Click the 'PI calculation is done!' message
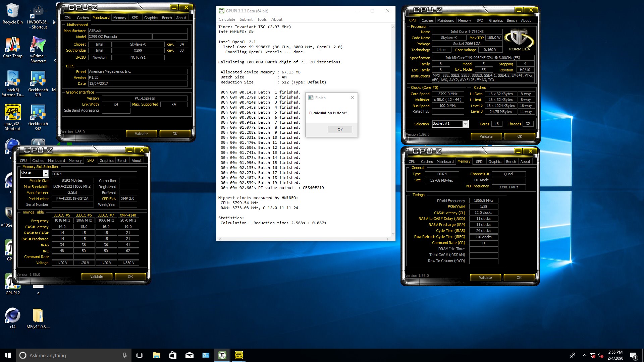The height and width of the screenshot is (362, 644). (328, 113)
